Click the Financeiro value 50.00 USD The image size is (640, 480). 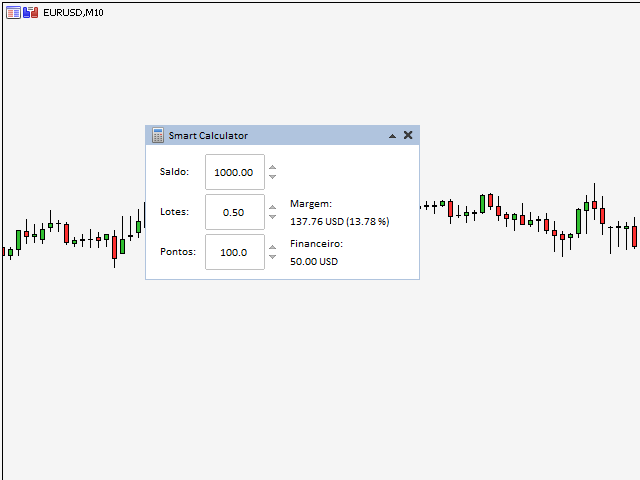(x=314, y=262)
